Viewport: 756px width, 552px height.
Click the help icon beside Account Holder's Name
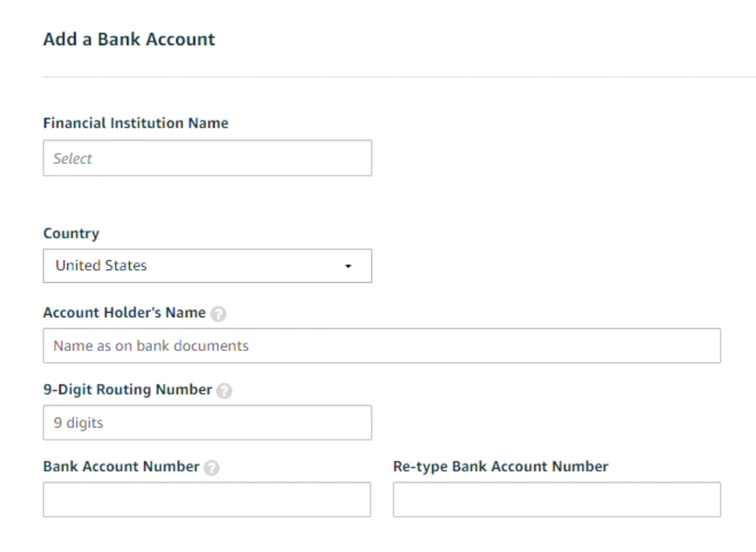219,313
